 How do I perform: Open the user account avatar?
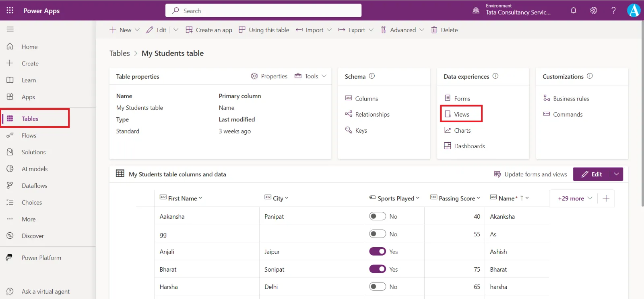pos(634,10)
